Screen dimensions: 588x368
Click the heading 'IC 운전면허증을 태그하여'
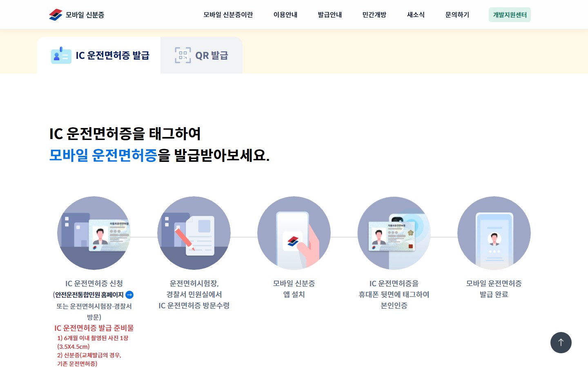click(125, 134)
